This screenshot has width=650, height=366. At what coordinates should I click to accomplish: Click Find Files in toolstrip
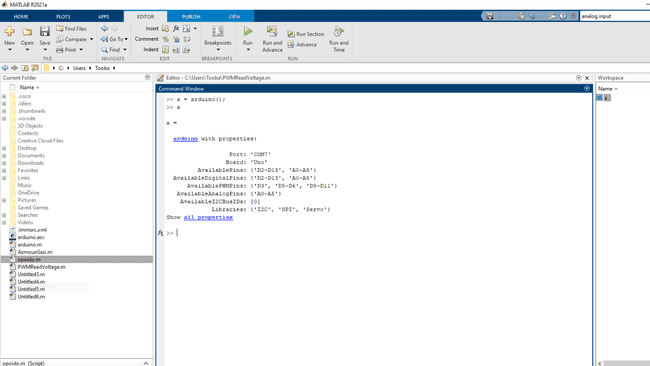(71, 29)
